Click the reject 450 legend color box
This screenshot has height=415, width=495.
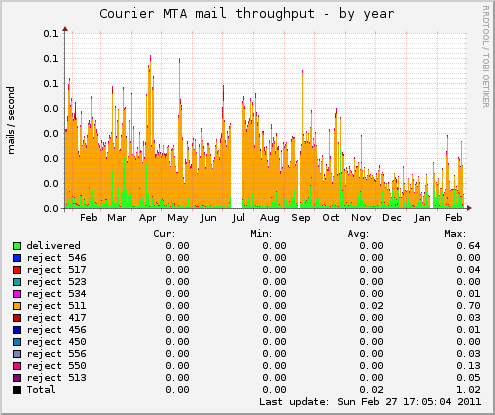click(x=17, y=342)
